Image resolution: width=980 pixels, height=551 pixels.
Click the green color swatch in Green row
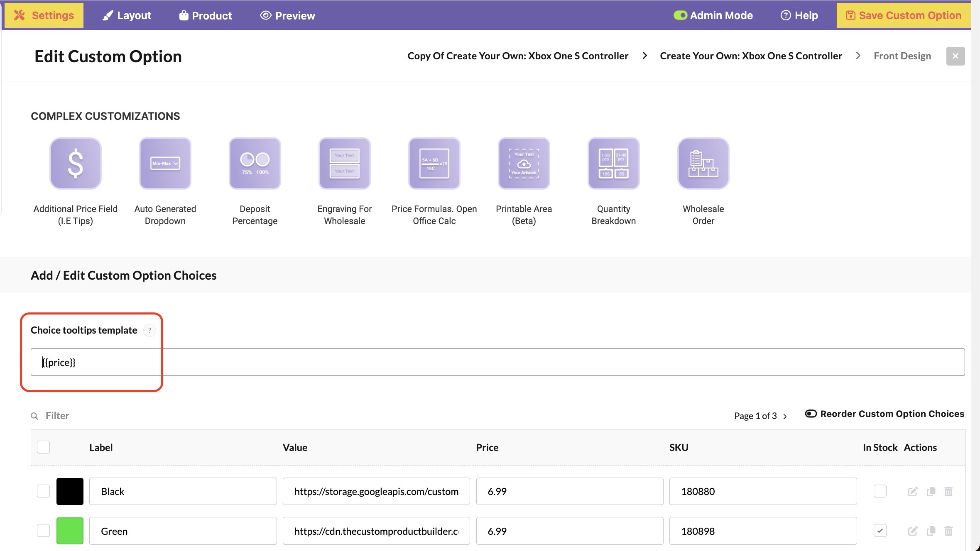click(70, 531)
